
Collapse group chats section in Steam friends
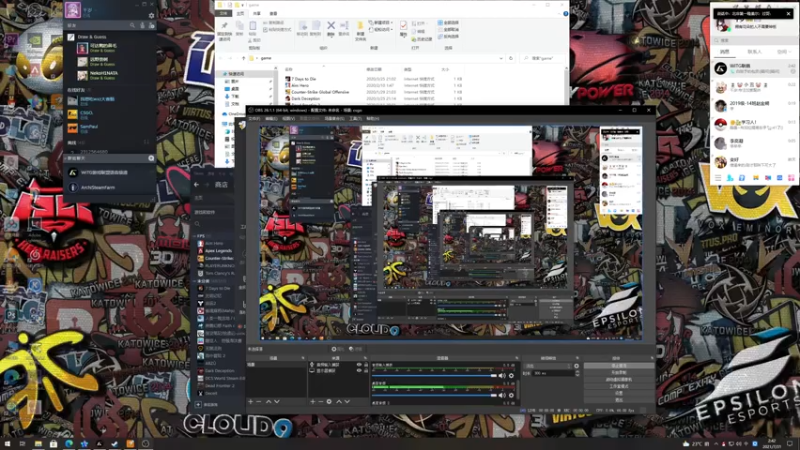[67, 159]
